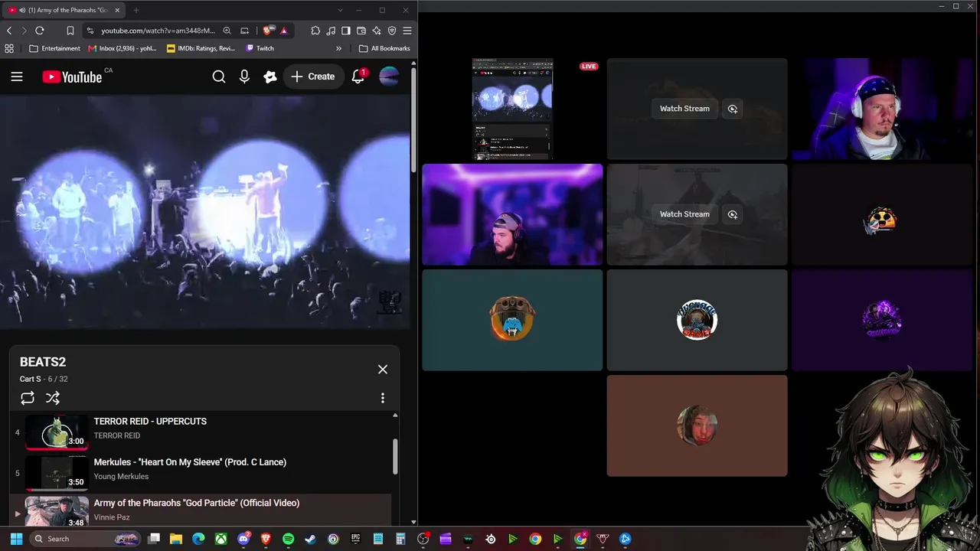The image size is (980, 551).
Task: Open the browser main hamburger menu
Action: pos(407,31)
